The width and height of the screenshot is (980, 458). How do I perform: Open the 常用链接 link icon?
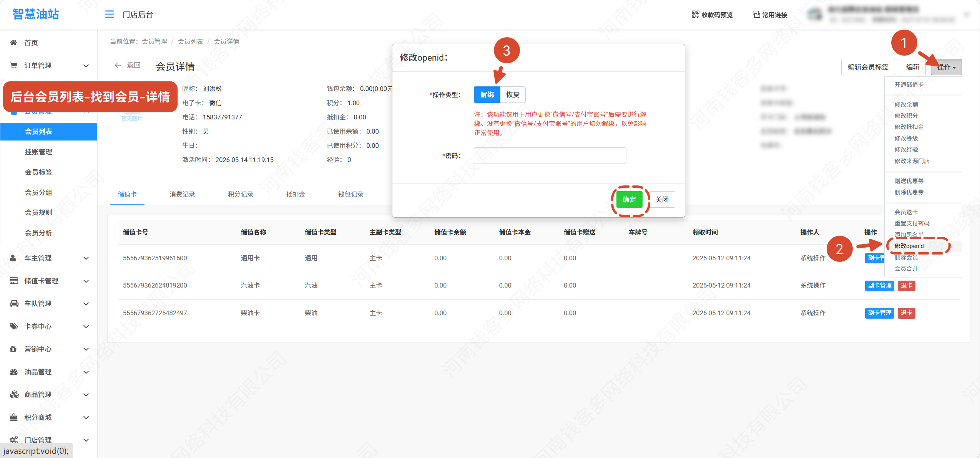756,15
